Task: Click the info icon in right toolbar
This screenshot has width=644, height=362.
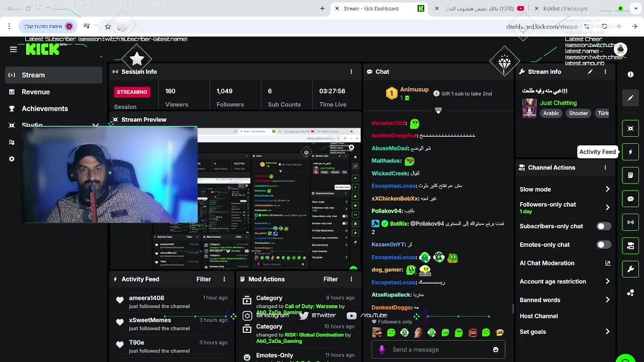Action: tap(630, 74)
